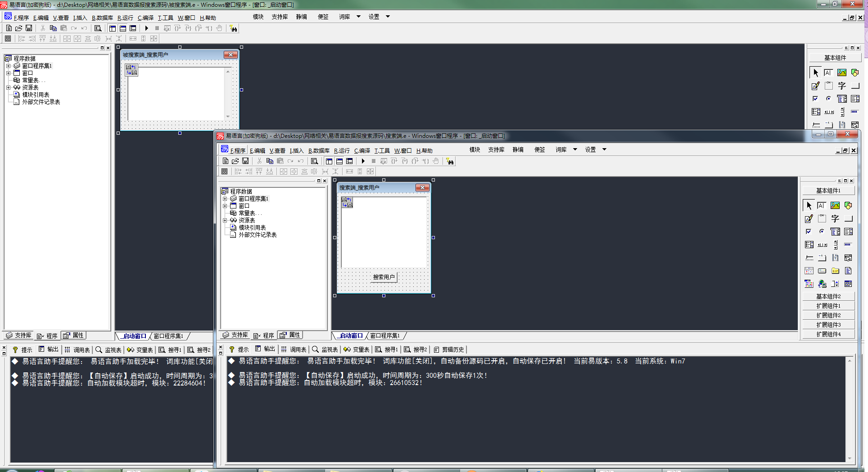
Task: Switch to 输出 tab in front window output panel
Action: click(x=265, y=349)
